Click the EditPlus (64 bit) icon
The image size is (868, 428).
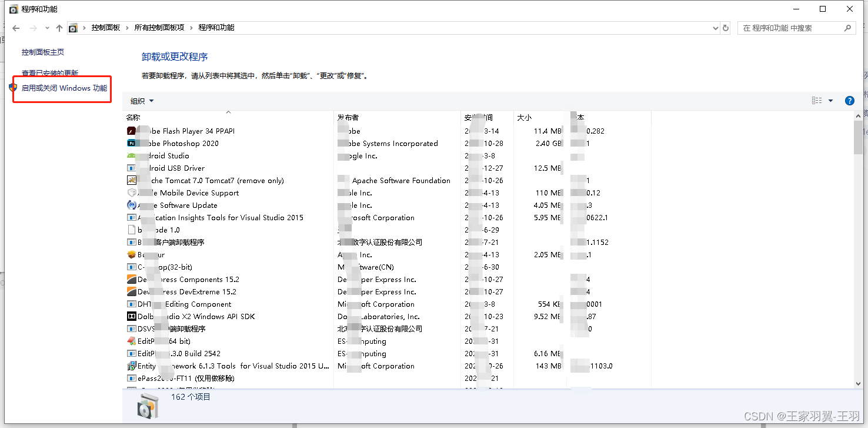[x=132, y=341]
